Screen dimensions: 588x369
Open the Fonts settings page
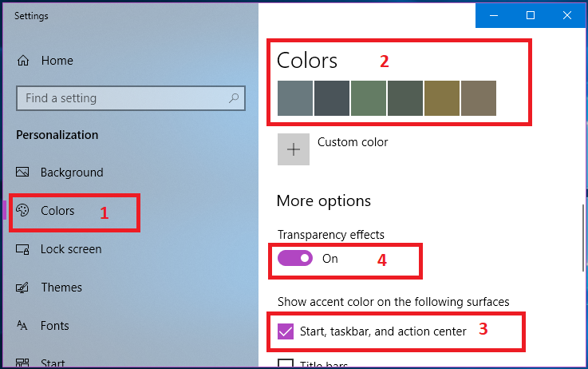point(54,326)
